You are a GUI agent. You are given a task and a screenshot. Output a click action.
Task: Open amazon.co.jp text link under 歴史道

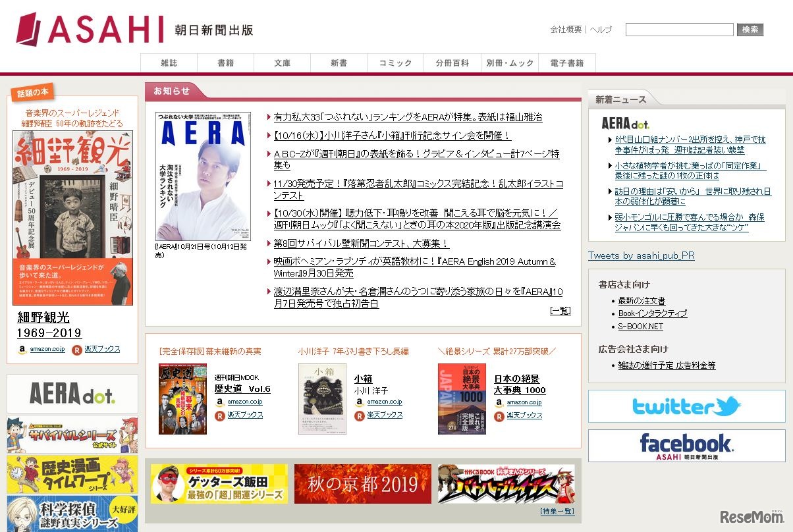click(x=245, y=402)
